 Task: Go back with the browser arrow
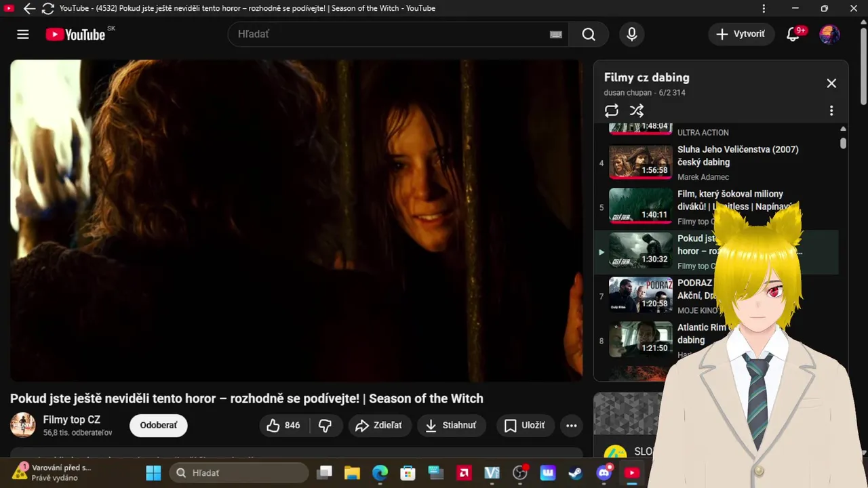tap(29, 9)
